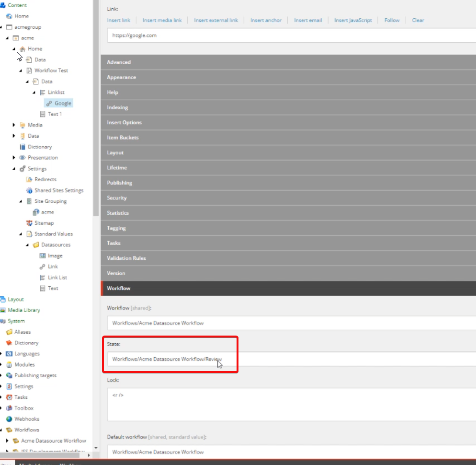Click the Workflow Test page icon

tap(29, 70)
